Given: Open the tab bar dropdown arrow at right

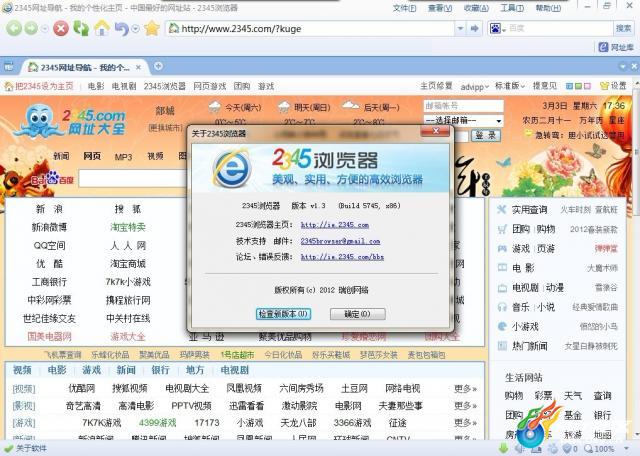Looking at the screenshot, I should point(623,66).
